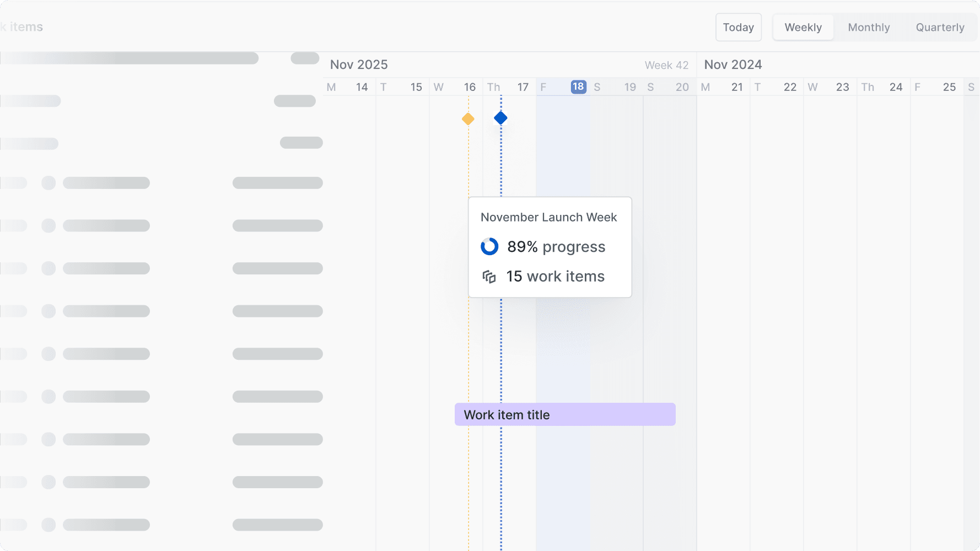Click the blue progress ring icon in tooltip

(x=490, y=246)
